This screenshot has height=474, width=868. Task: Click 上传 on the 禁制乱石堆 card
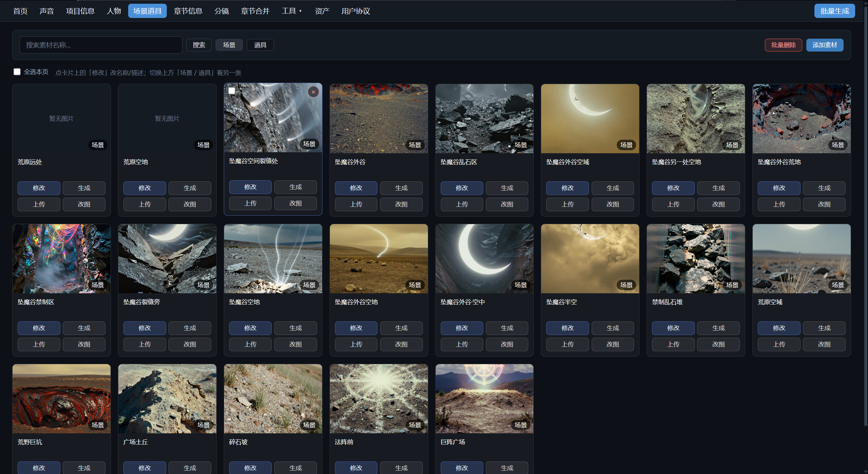pyautogui.click(x=673, y=344)
